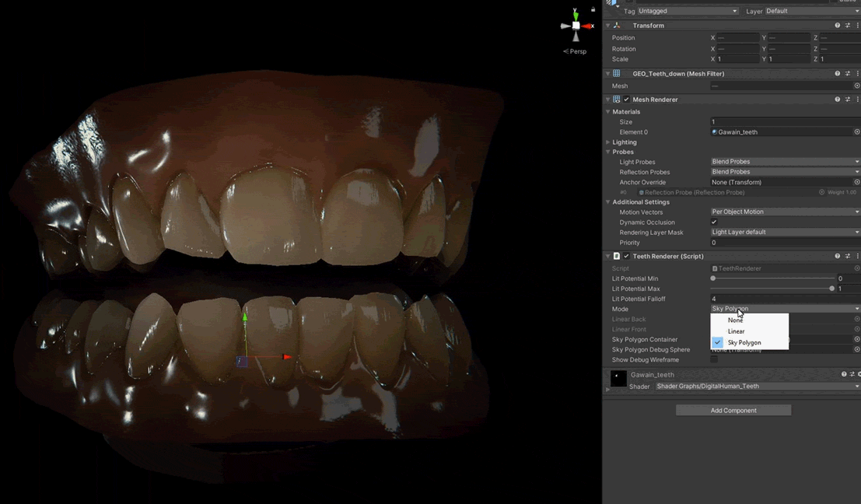Click the Lit Potential Max slider handle
This screenshot has width=861, height=504.
[x=831, y=289]
